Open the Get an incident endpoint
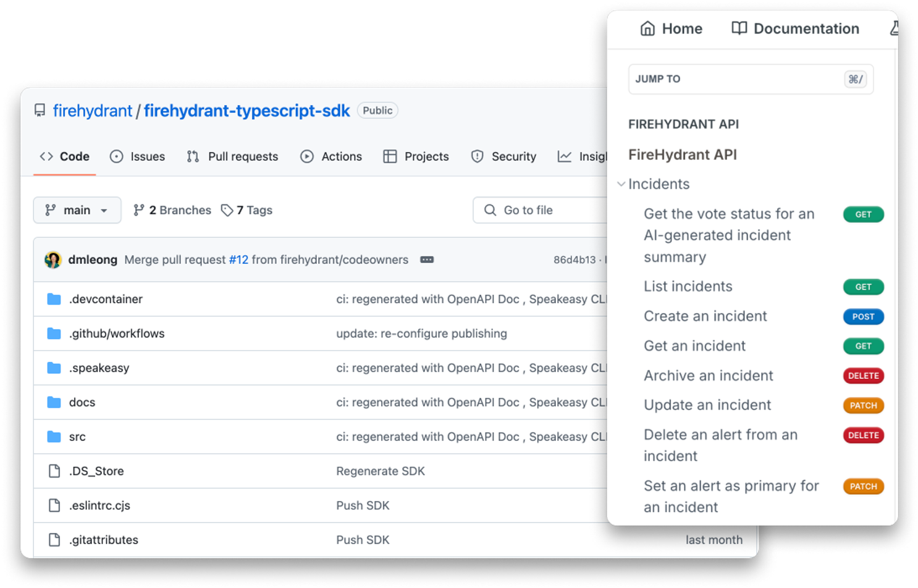This screenshot has width=918, height=588. coord(694,346)
